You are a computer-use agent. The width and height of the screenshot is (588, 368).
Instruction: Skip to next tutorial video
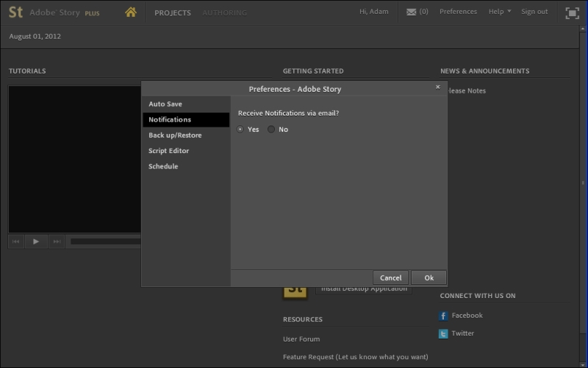click(x=57, y=241)
